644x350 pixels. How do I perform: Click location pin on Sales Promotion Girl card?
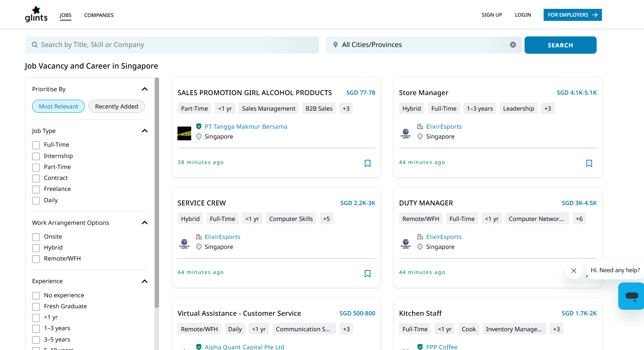(199, 136)
